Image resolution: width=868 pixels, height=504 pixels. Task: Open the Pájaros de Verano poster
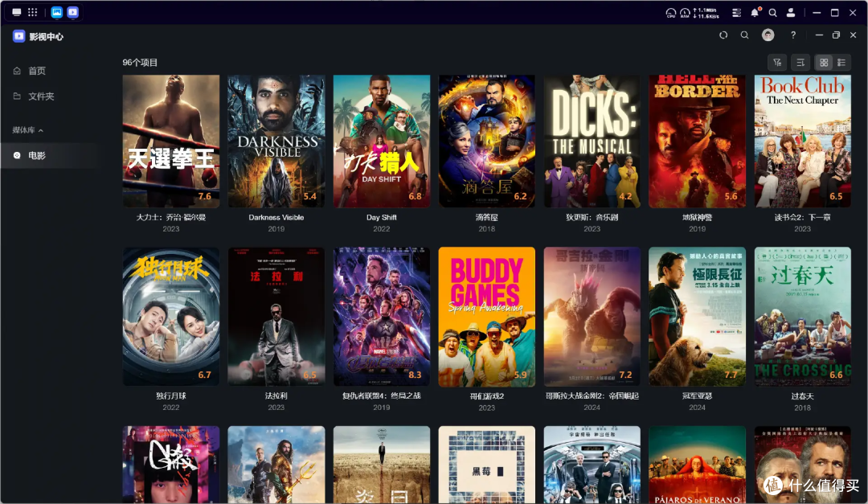point(697,465)
